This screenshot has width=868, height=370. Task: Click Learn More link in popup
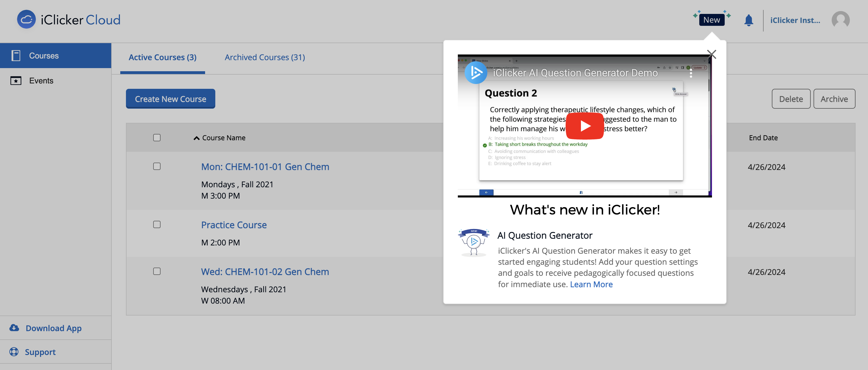point(591,284)
